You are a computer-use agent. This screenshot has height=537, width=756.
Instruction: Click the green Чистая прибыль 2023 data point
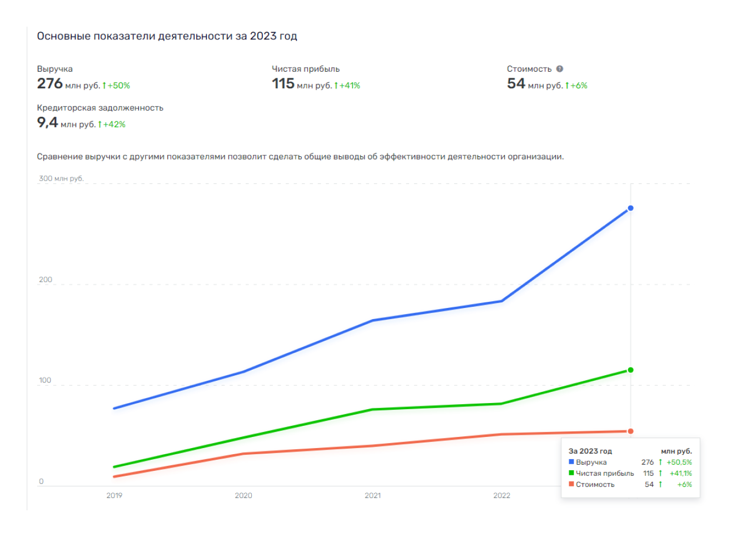630,370
